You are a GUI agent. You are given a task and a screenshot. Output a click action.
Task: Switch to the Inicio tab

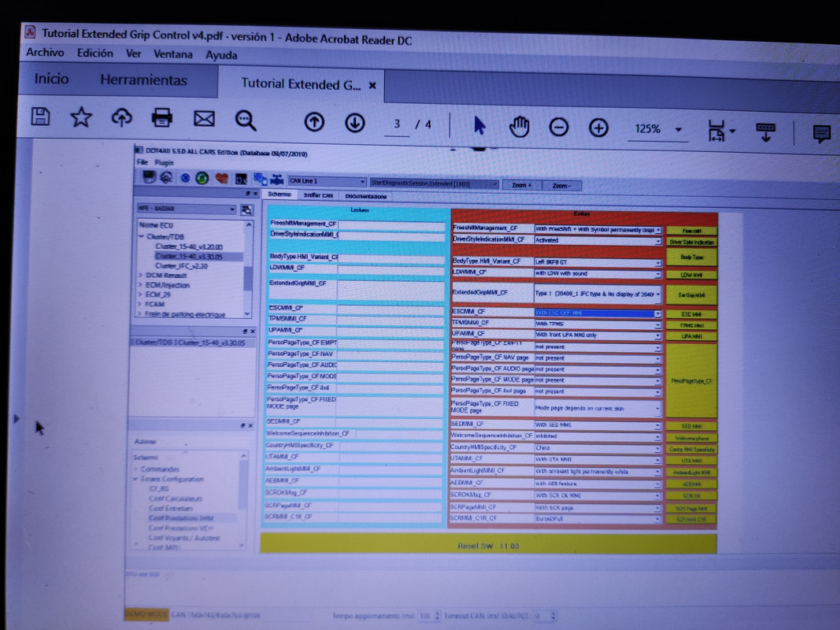coord(51,79)
